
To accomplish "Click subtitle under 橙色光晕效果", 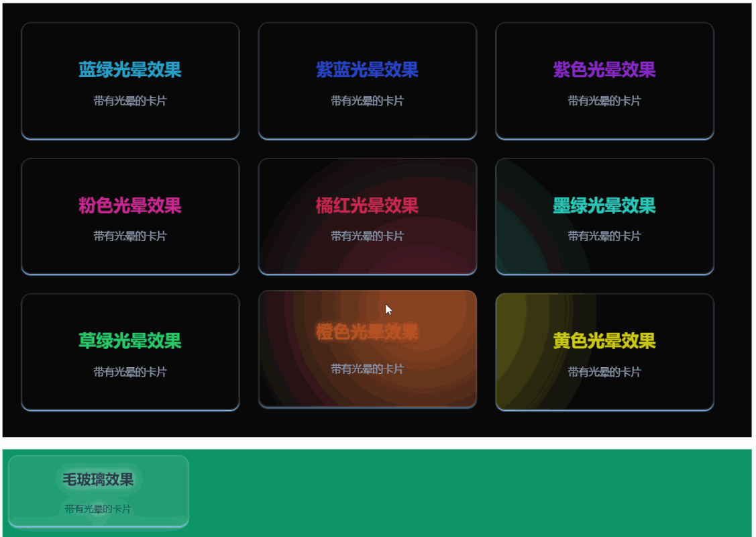I will (367, 369).
